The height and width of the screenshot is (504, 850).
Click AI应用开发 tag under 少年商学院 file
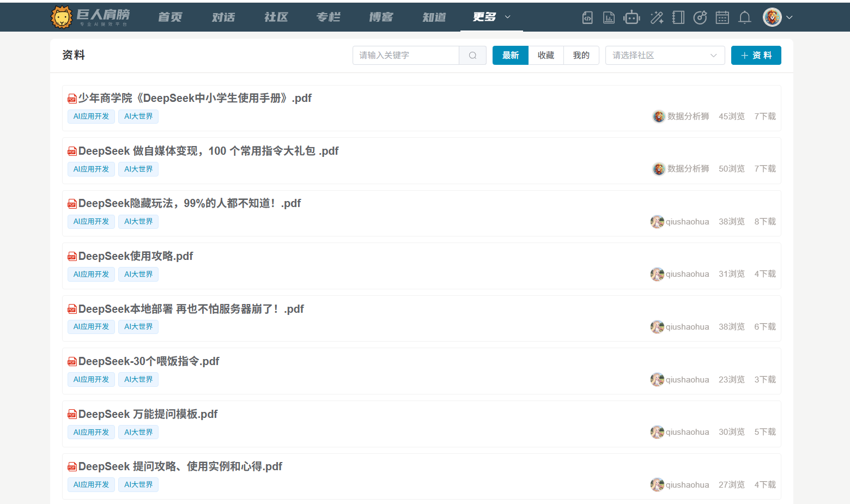[x=91, y=117]
